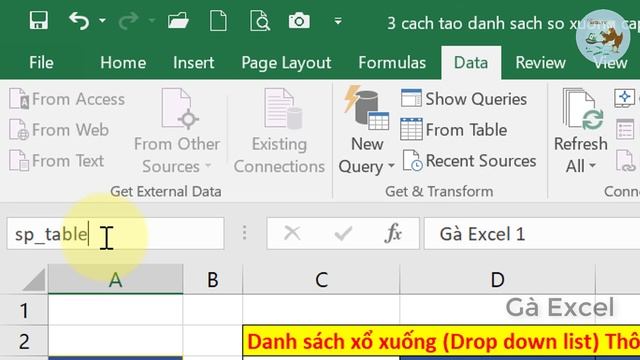Click the Recent Sources button
Screen dimensions: 640x360
469,161
